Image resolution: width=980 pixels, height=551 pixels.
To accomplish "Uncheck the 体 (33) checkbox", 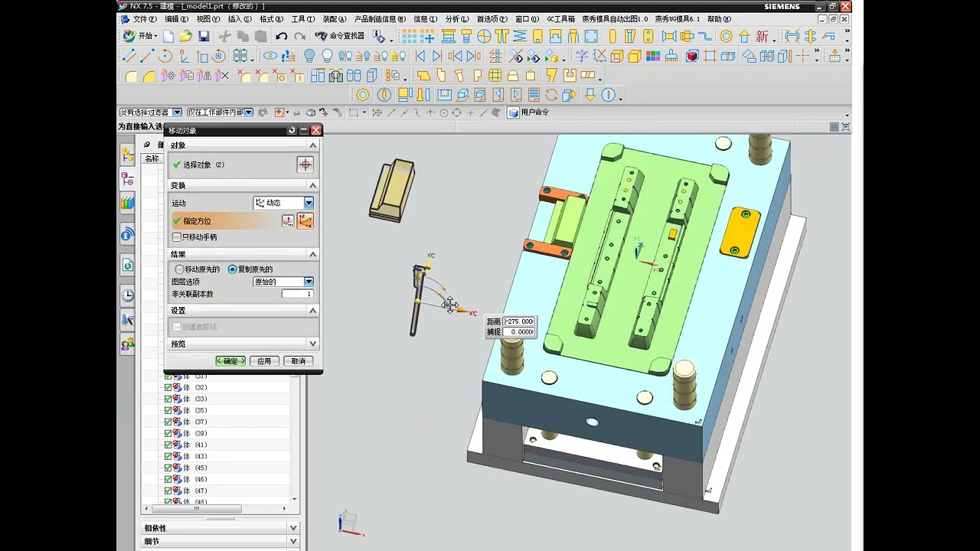I will [168, 399].
